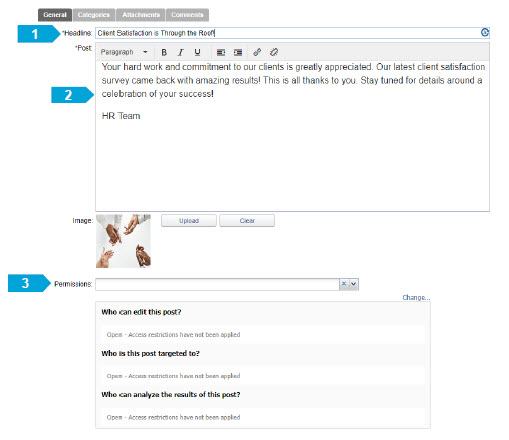Clear the Permissions field with X
The height and width of the screenshot is (440, 509).
[x=344, y=284]
